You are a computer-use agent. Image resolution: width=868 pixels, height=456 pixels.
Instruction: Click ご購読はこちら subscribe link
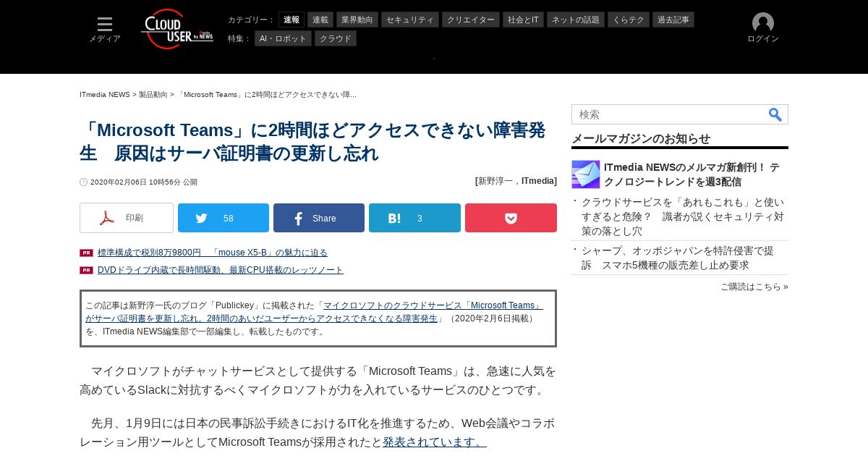click(x=754, y=287)
